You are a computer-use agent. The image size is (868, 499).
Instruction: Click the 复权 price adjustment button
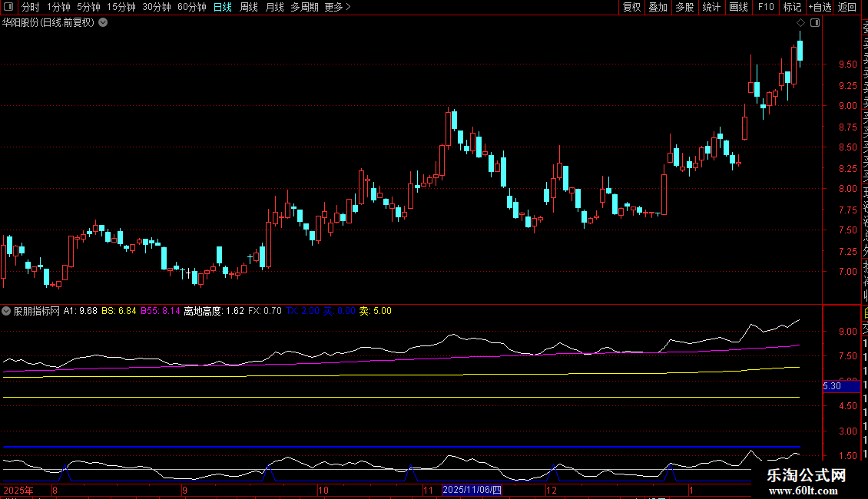[x=631, y=7]
